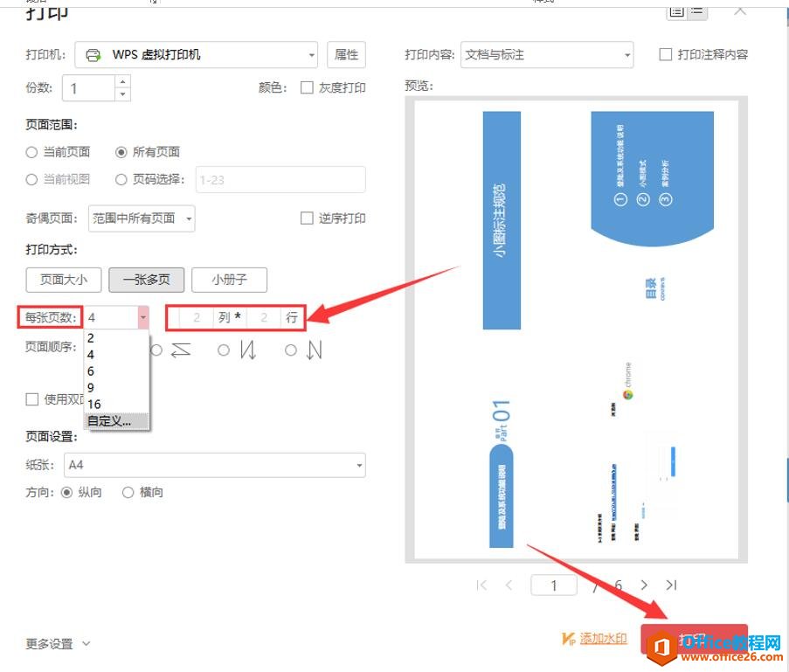This screenshot has height=672, width=789.
Task: Click the 份数 copies input field
Action: click(89, 88)
